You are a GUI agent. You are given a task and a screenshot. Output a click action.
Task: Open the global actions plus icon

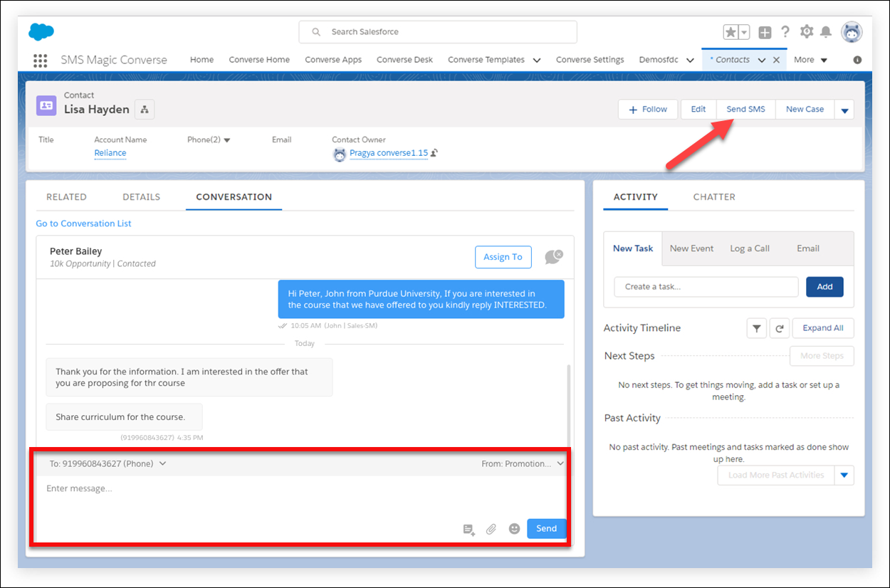tap(765, 32)
